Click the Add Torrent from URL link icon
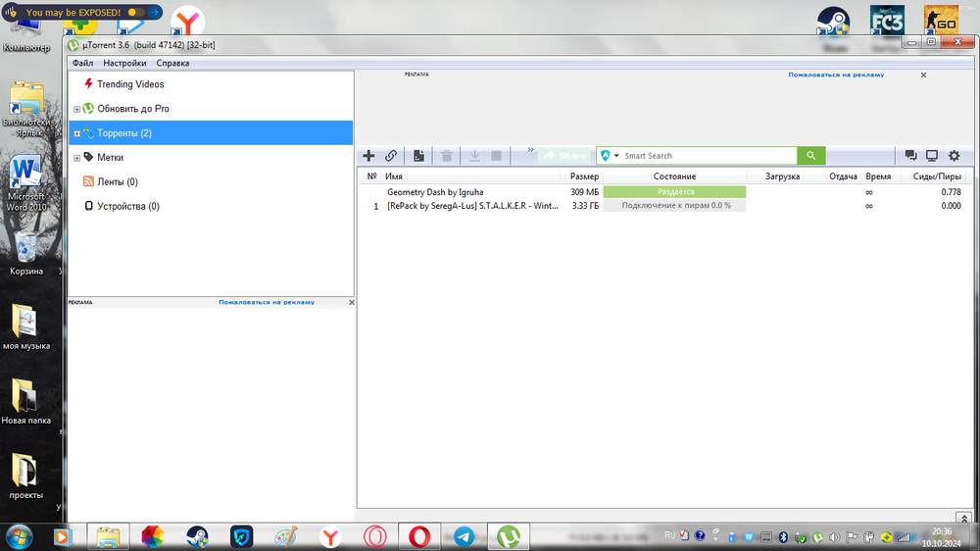The width and height of the screenshot is (980, 551). click(x=391, y=156)
